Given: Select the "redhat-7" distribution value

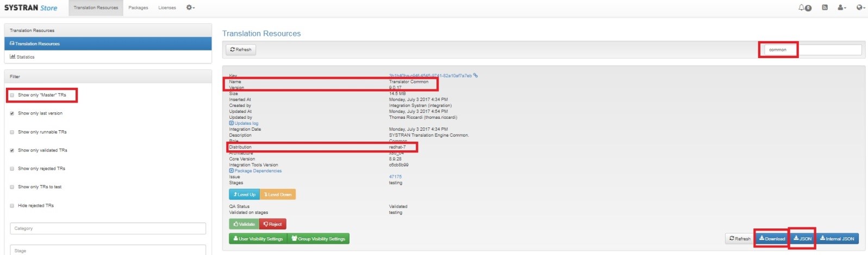Looking at the screenshot, I should 397,147.
